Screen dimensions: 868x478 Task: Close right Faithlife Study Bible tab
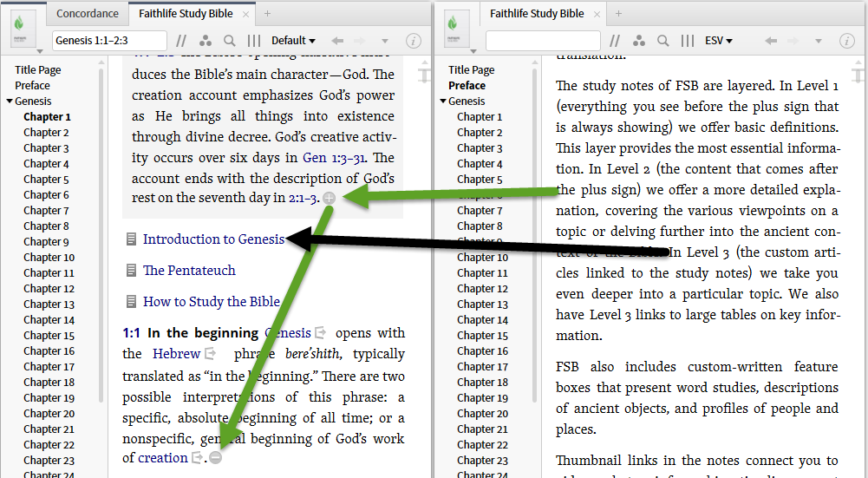click(x=597, y=15)
